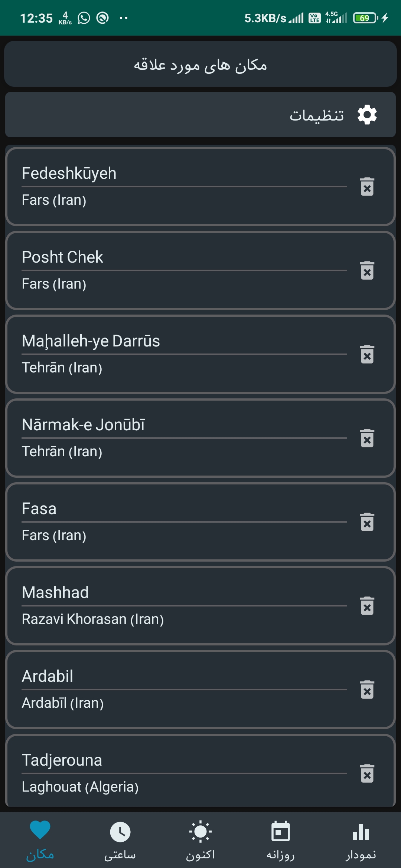Delete the Fedeshkūyeh location entry
Viewport: 401px width, 868px height.
(x=367, y=187)
